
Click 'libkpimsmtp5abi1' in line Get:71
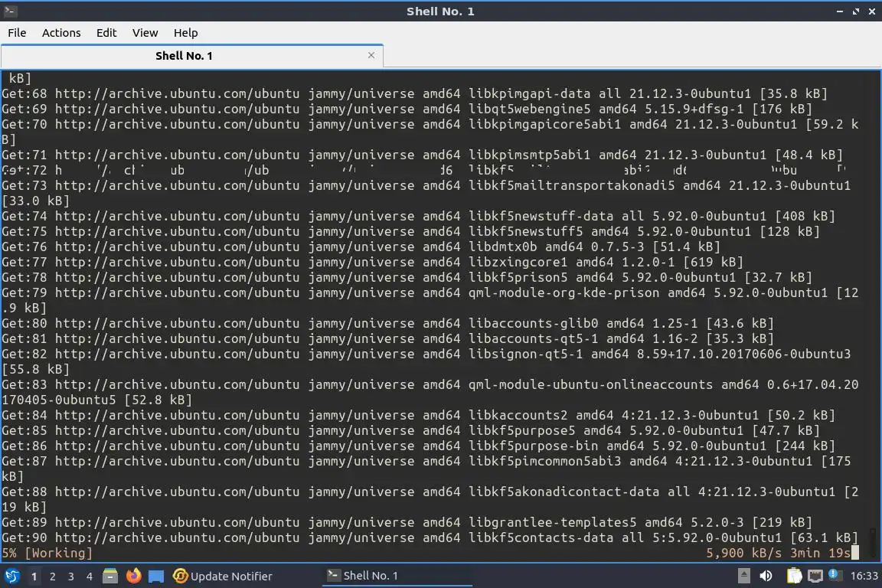pyautogui.click(x=529, y=155)
